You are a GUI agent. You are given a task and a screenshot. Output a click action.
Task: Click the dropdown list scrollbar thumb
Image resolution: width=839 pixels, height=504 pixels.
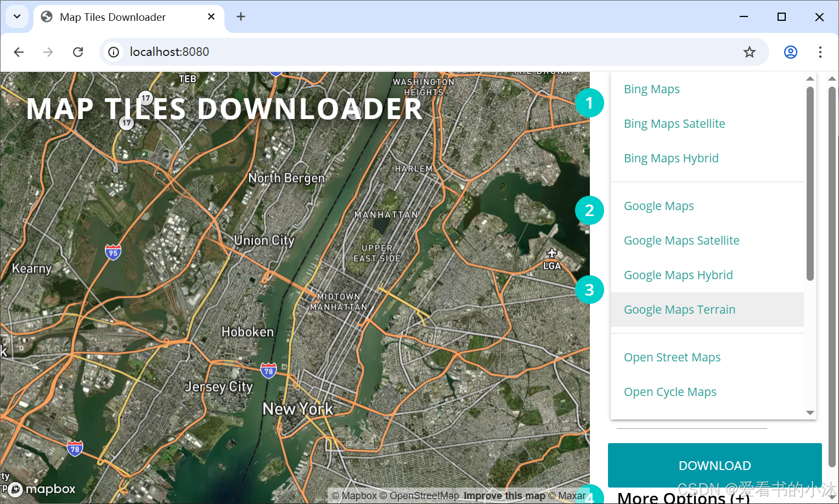pos(810,184)
